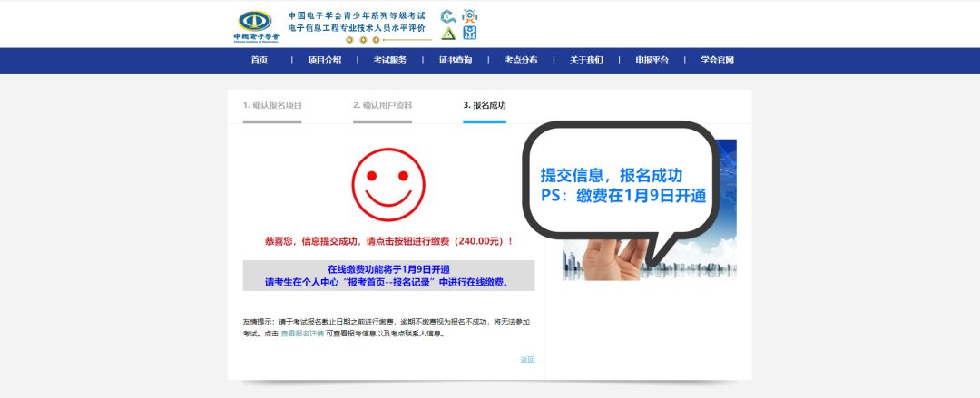
Task: Open 申报平台 in navigation bar
Action: coord(652,61)
